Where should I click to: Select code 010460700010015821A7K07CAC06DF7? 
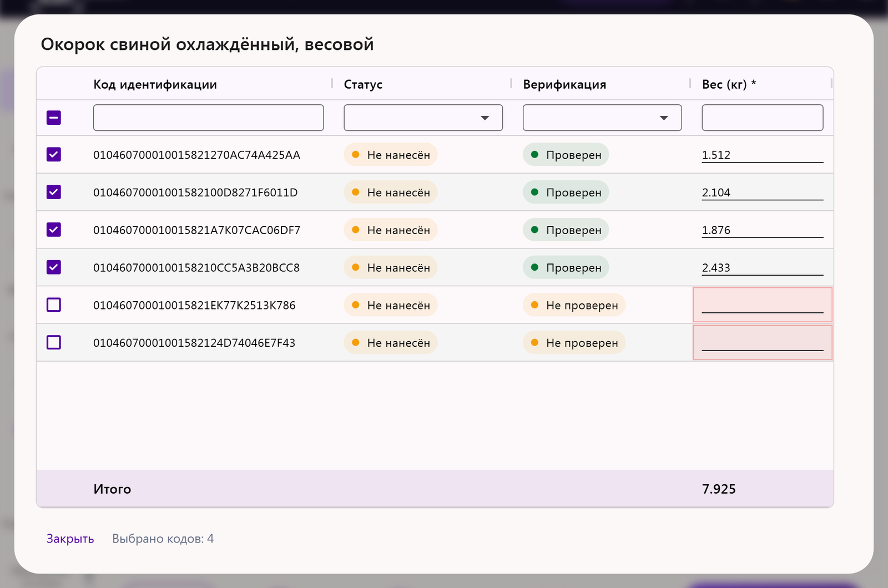197,230
